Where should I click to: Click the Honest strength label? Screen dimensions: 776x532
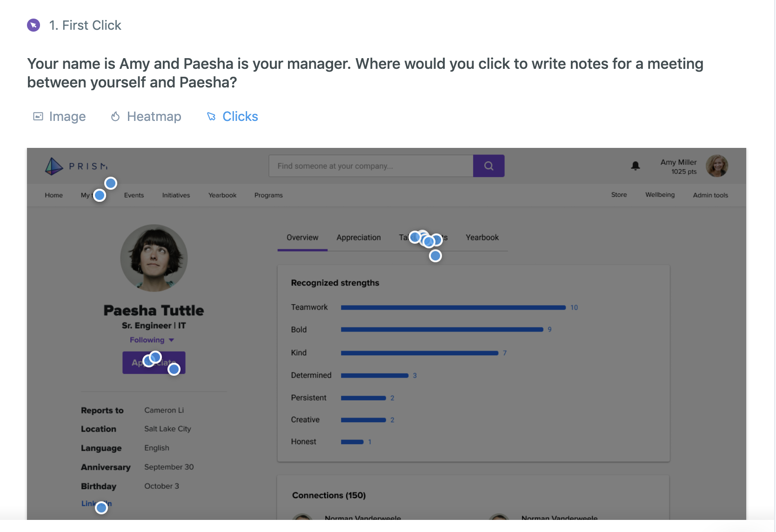pos(303,442)
